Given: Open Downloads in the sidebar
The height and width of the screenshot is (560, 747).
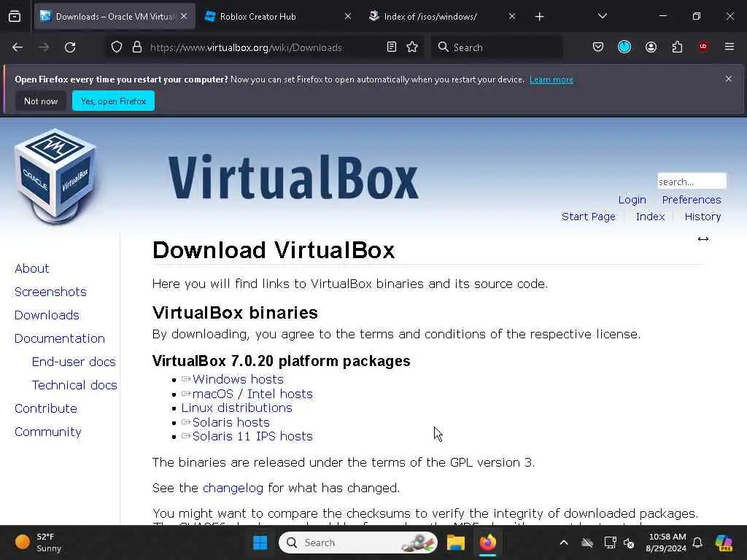Looking at the screenshot, I should tap(47, 315).
